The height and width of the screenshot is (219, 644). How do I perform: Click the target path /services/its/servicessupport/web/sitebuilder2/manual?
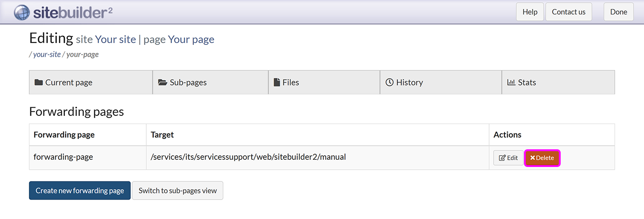point(248,157)
